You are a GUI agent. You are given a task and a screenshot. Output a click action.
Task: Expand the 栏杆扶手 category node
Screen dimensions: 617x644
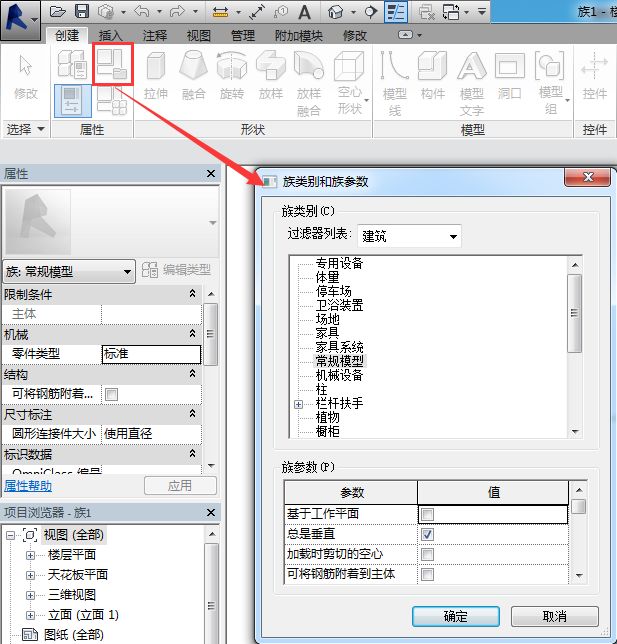[299, 405]
